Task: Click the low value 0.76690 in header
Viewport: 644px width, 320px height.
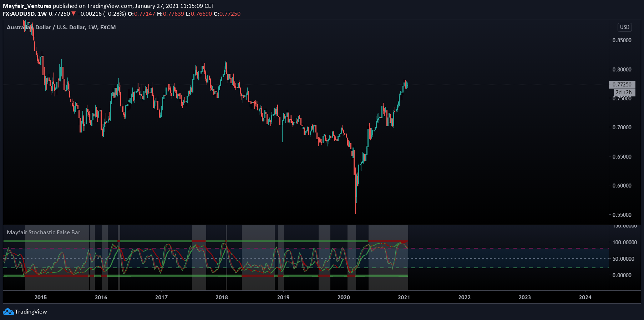Action: pyautogui.click(x=202, y=14)
